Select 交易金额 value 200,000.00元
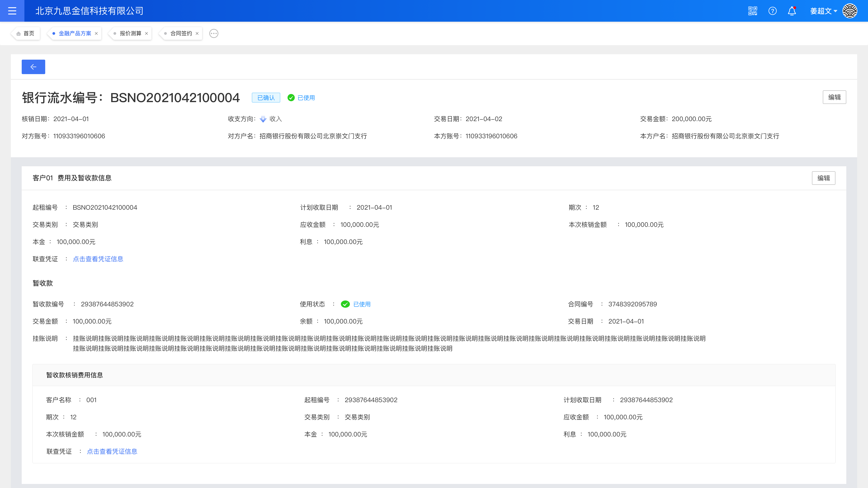The width and height of the screenshot is (868, 488). coord(691,119)
